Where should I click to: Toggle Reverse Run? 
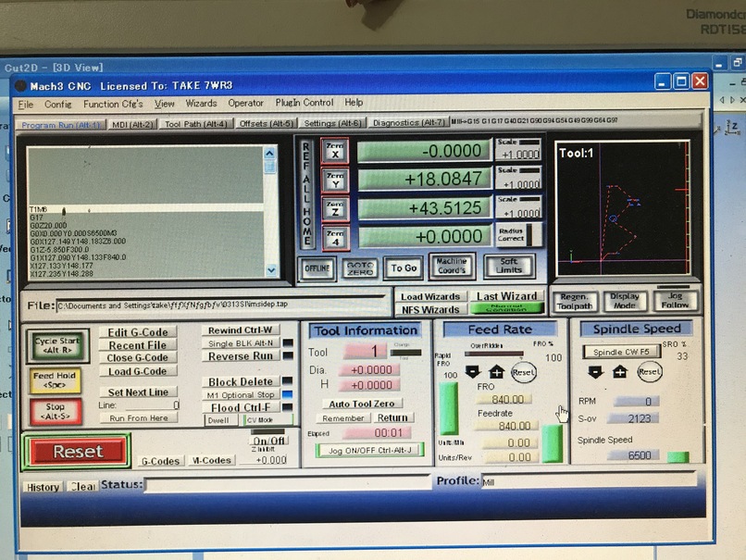click(241, 355)
